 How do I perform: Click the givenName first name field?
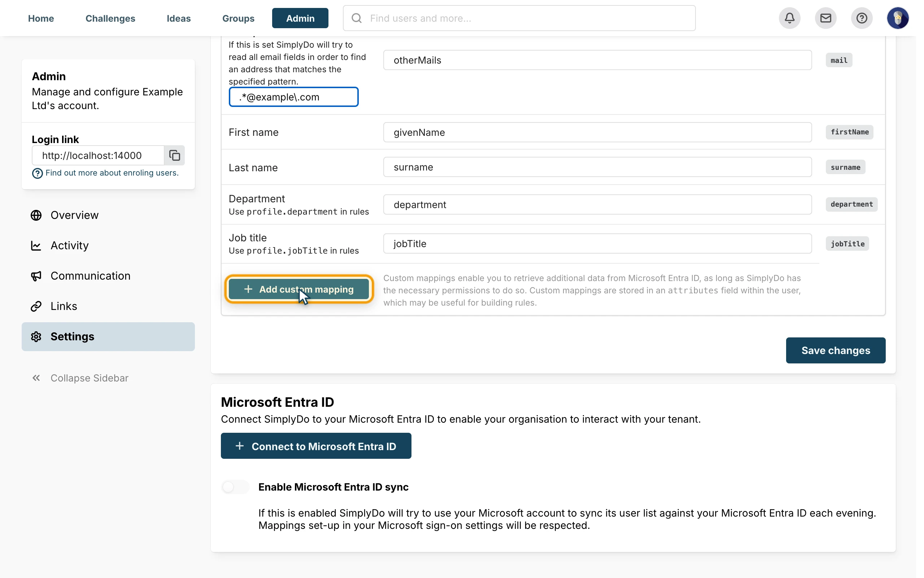(597, 132)
